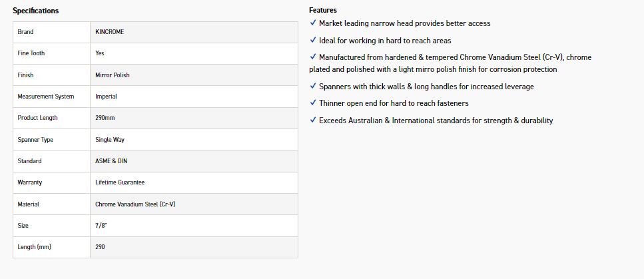Click the checkmark beside 'Market leading narrow head'
Viewport: 644px width, 279px height.
point(313,23)
